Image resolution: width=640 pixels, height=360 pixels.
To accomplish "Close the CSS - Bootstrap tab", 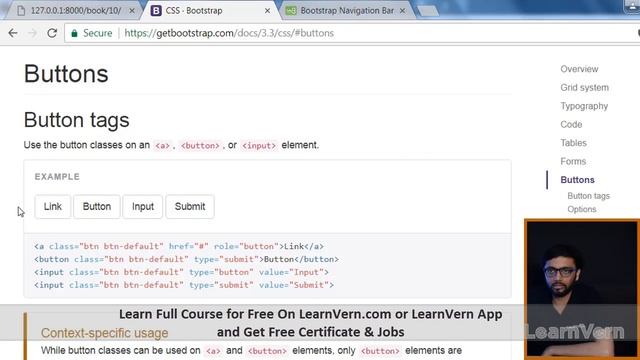I will click(x=267, y=11).
